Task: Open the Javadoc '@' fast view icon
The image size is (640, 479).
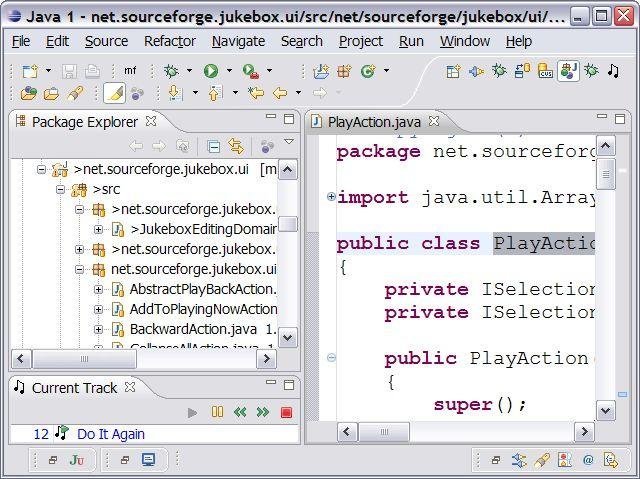Action: [588, 460]
